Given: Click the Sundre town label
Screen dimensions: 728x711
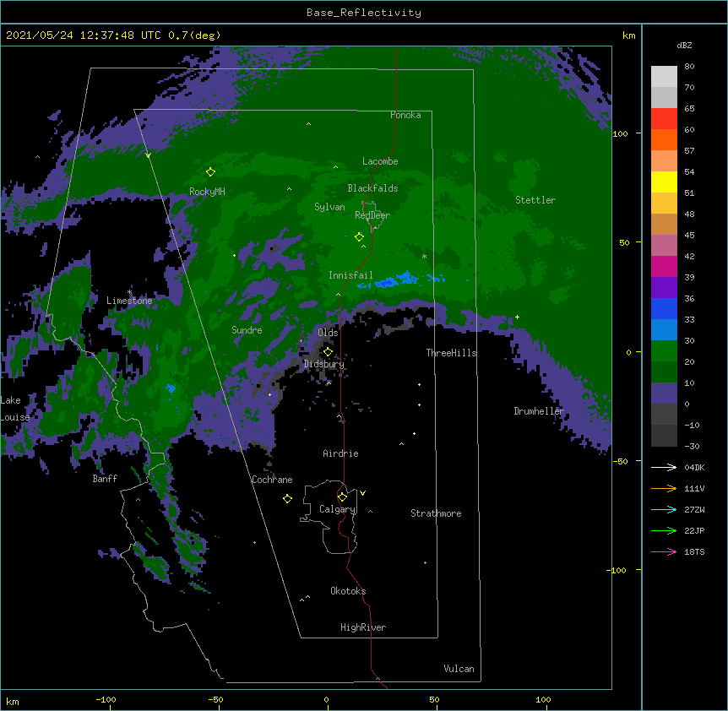Looking at the screenshot, I should tap(247, 330).
